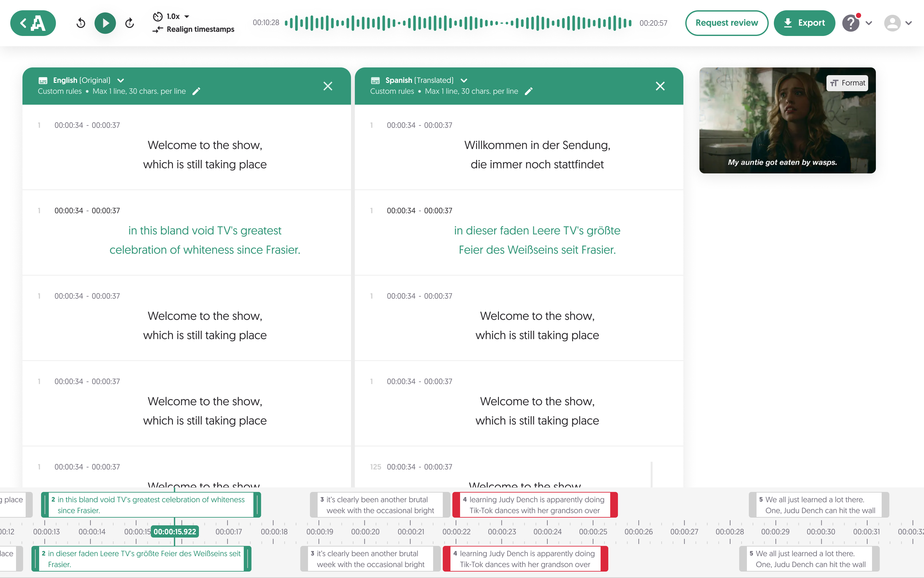Go back via the A logo button

(x=33, y=23)
